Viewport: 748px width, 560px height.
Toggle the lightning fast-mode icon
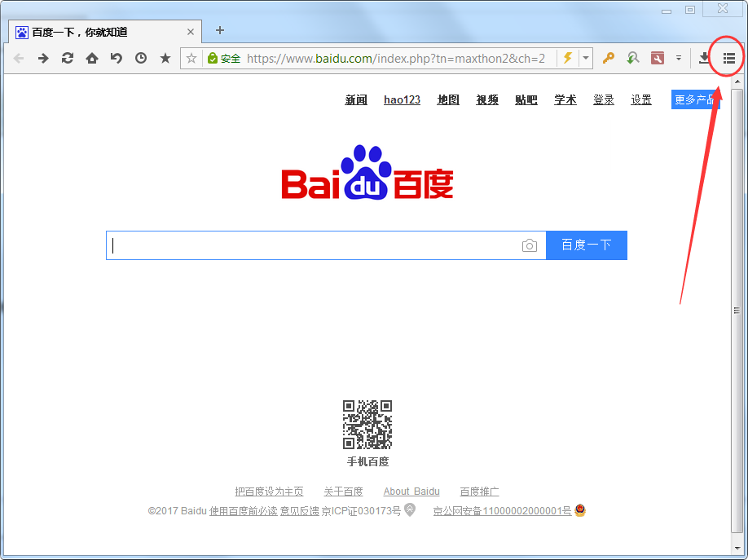click(568, 58)
